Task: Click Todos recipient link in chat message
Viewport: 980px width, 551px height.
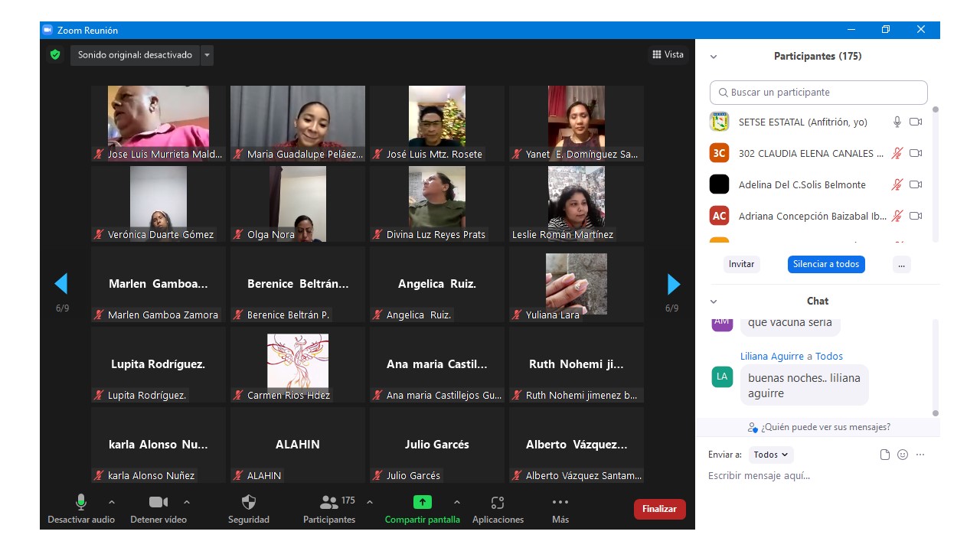Action: coord(829,356)
